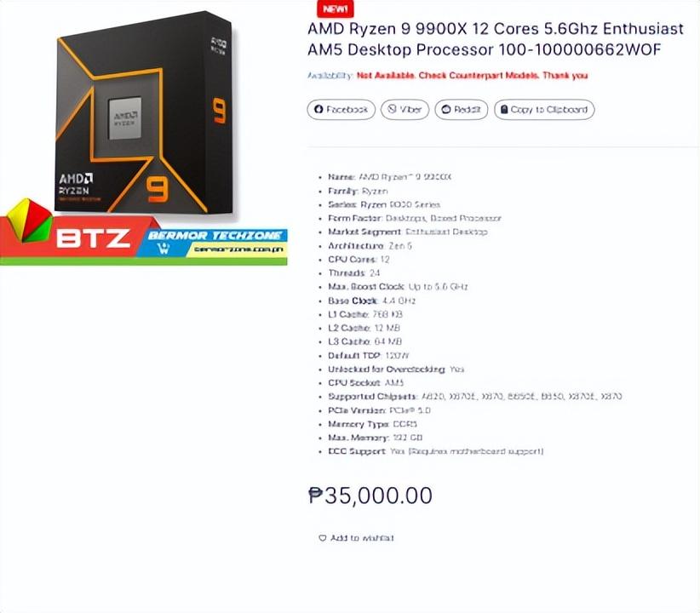This screenshot has width=700, height=613.
Task: Click the Facebook share icon
Action: (318, 109)
